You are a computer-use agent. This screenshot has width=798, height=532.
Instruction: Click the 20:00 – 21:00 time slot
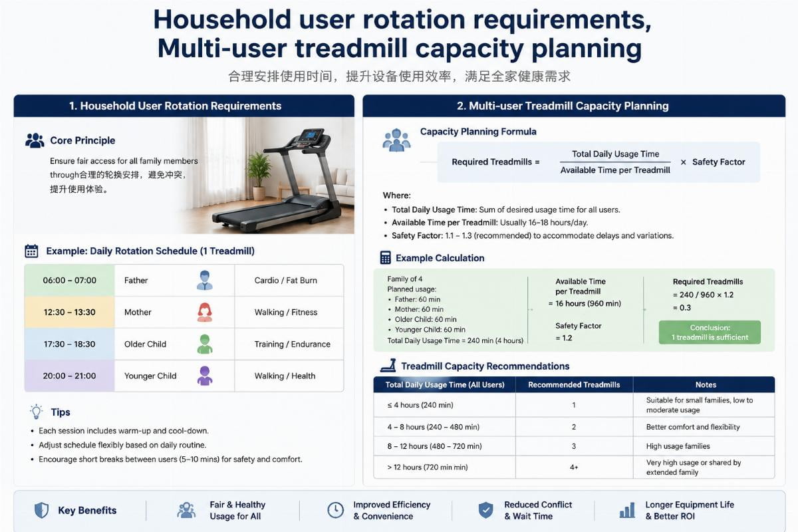[x=70, y=376]
